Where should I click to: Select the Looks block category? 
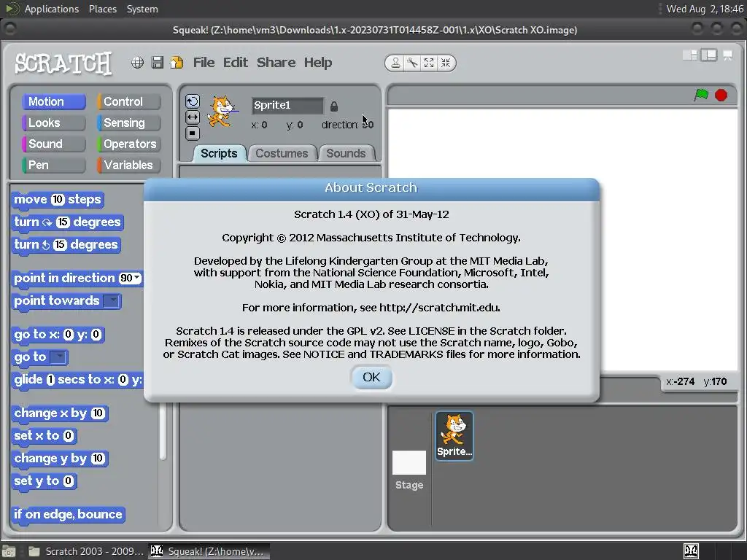coord(54,122)
